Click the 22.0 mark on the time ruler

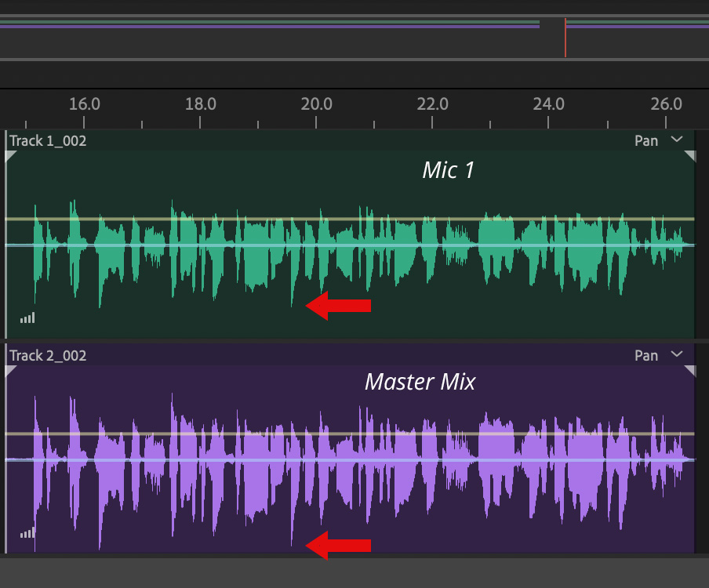(x=432, y=104)
